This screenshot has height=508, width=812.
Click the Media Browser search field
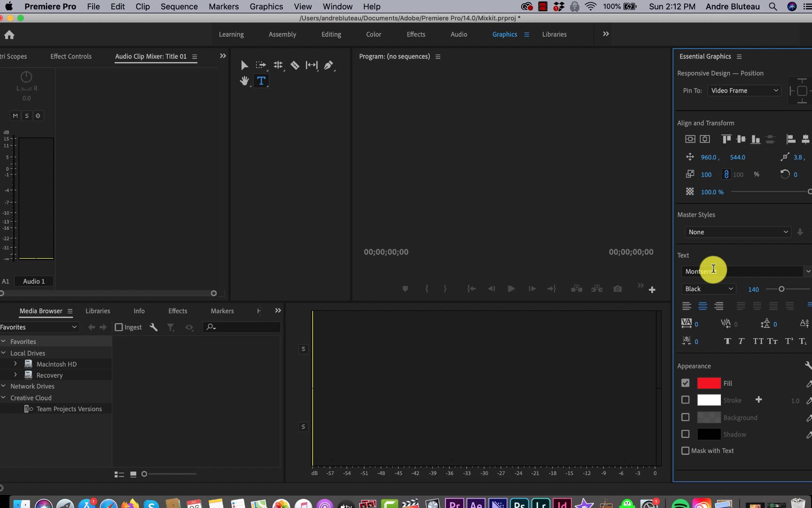coord(242,327)
